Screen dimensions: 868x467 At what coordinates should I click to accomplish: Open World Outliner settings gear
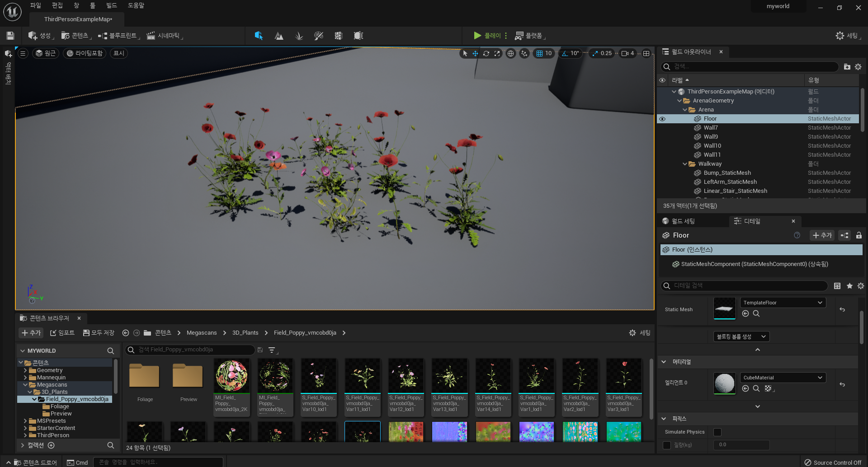coord(858,67)
